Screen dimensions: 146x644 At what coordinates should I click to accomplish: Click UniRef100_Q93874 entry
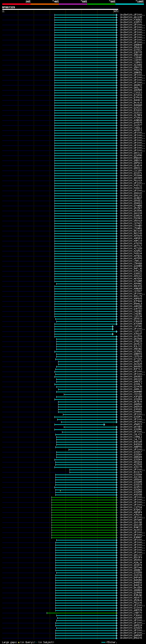tap(131, 565)
